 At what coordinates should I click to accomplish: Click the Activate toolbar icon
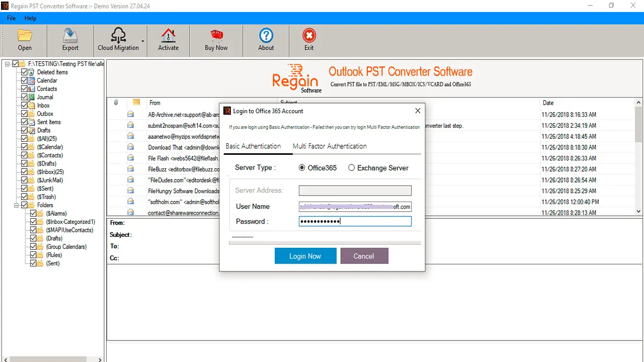[x=168, y=36]
